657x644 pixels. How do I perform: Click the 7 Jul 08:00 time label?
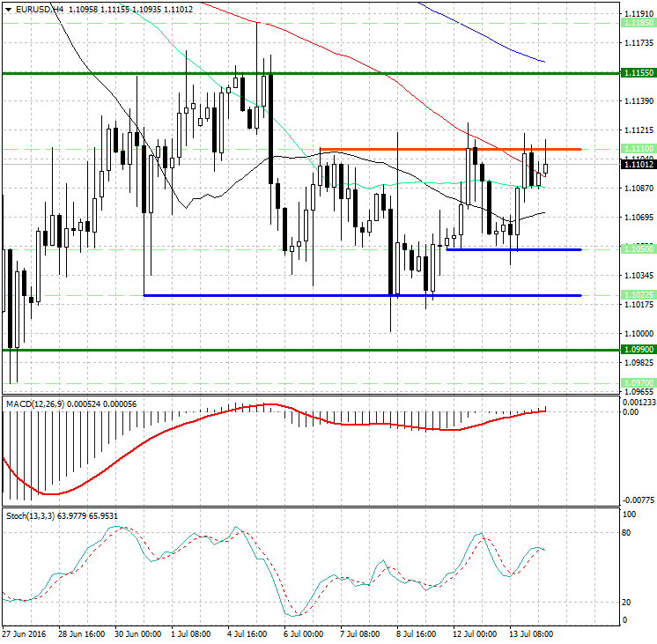360,633
